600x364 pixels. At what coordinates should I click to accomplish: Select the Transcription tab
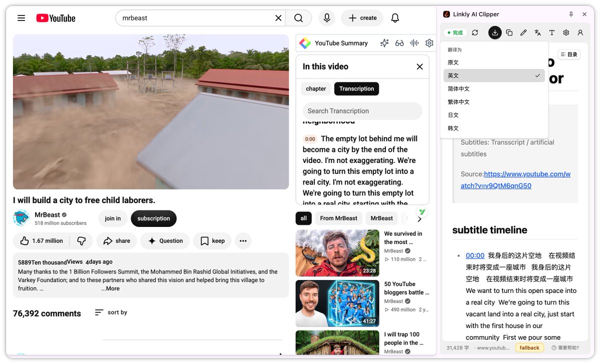click(x=357, y=88)
